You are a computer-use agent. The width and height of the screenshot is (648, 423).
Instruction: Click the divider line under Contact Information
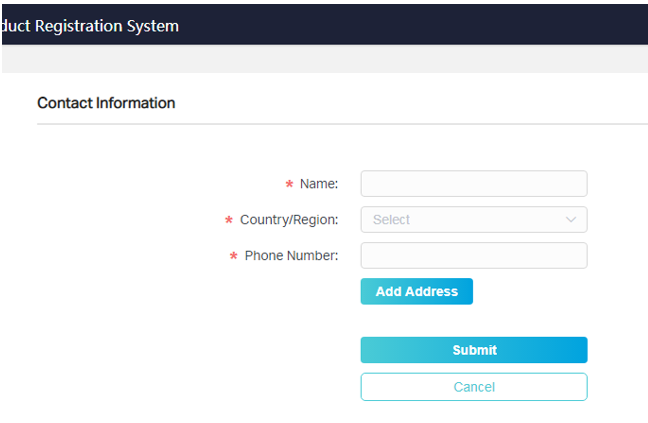point(340,125)
